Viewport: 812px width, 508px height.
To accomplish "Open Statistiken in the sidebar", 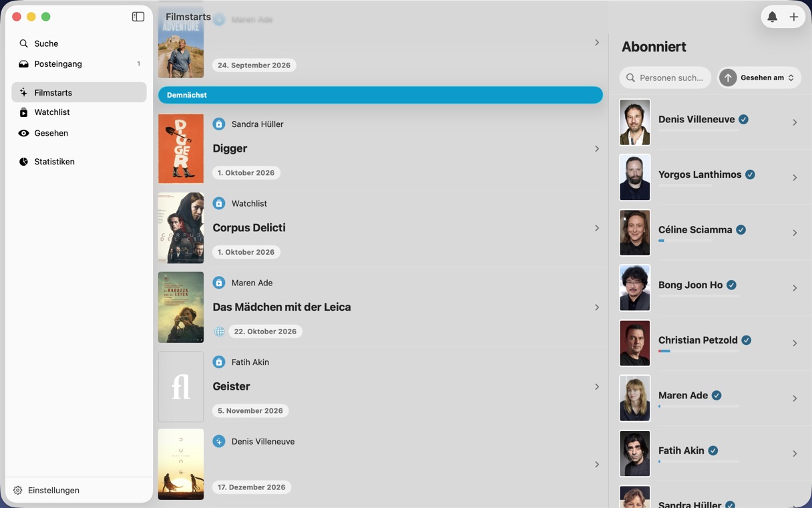I will coord(79,162).
